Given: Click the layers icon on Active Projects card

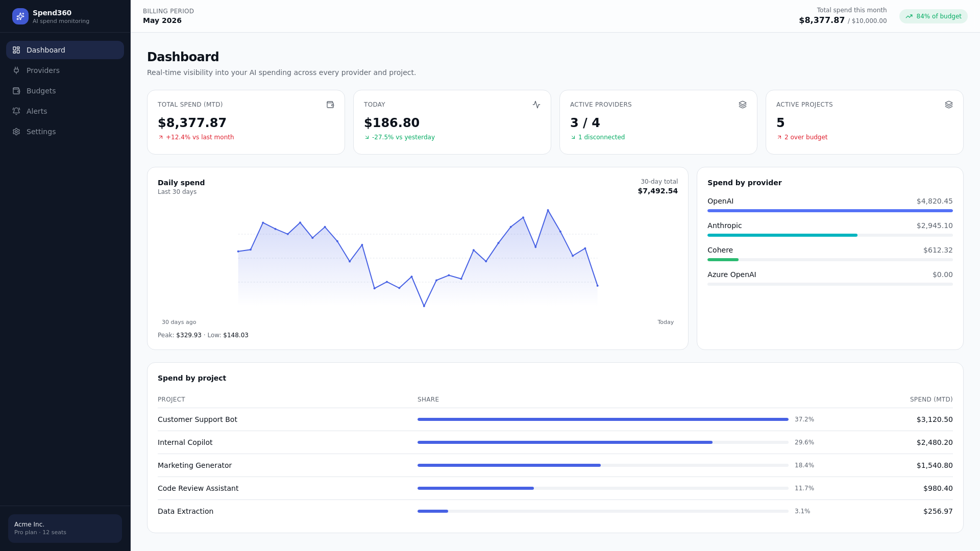Looking at the screenshot, I should pos(949,105).
